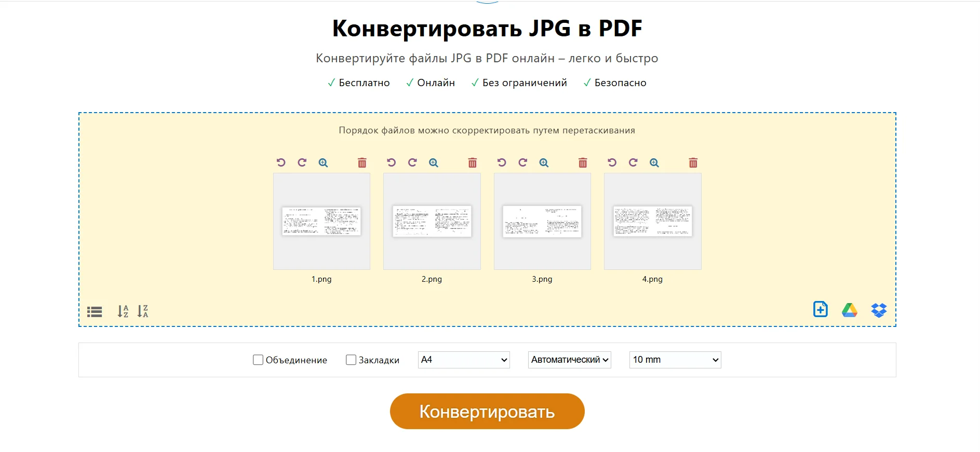Rotate 4.png clockwise
Screen dimensions: 980x452
pyautogui.click(x=633, y=162)
